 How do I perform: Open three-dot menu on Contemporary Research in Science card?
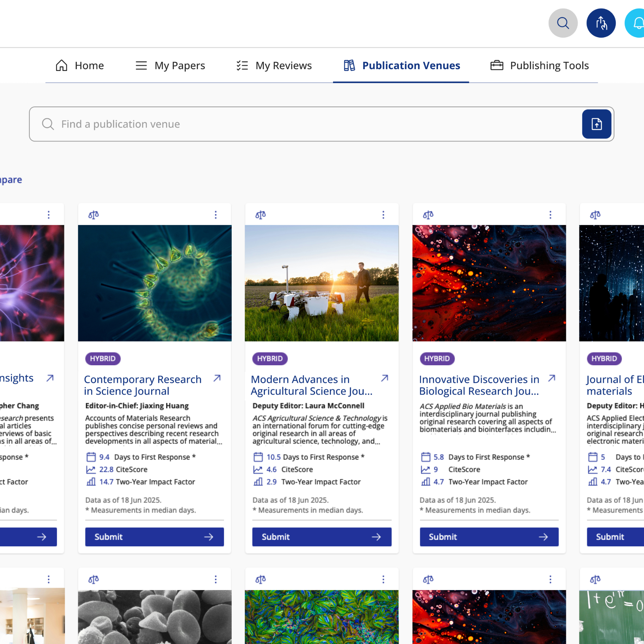point(216,215)
